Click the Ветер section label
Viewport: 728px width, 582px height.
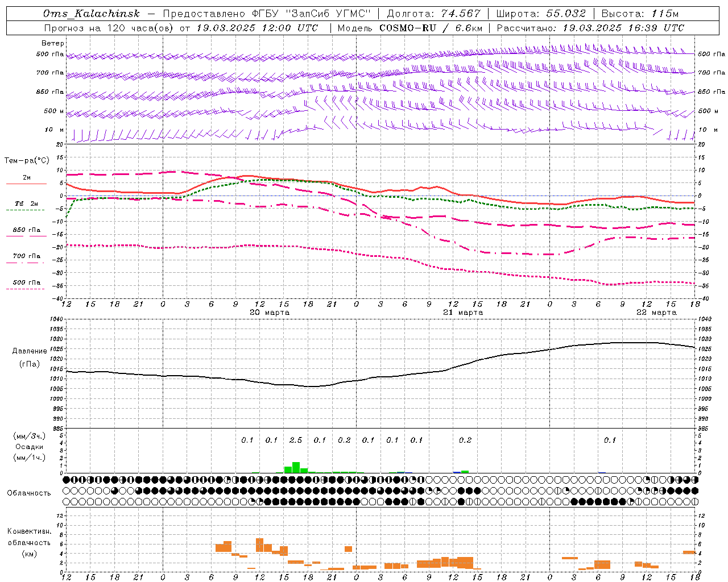click(52, 43)
